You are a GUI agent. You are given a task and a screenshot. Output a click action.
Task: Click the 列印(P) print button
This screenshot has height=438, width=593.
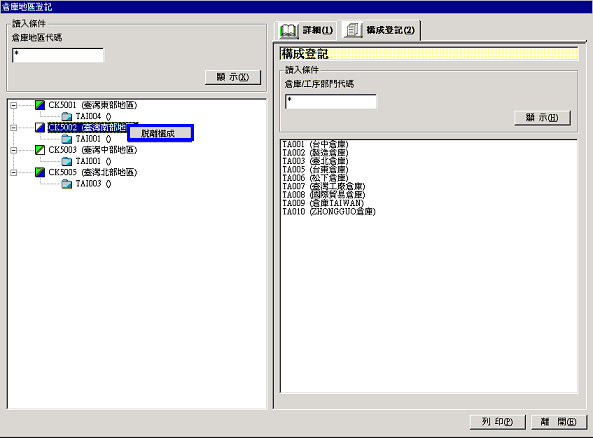pos(497,422)
